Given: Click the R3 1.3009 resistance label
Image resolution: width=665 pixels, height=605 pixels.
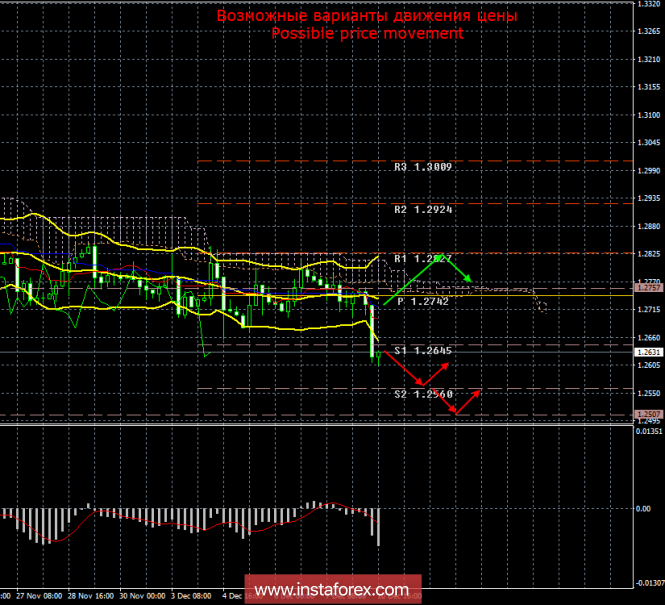Looking at the screenshot, I should click(x=423, y=167).
